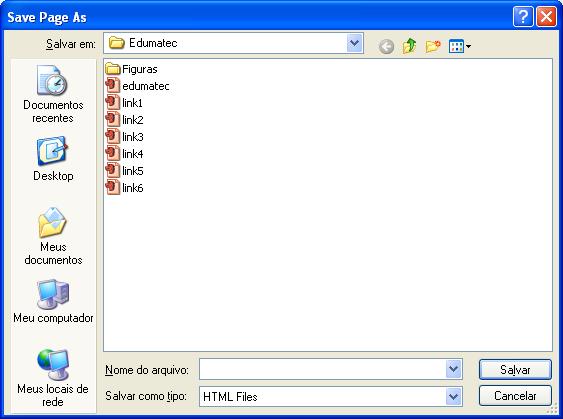Create a new folder
This screenshot has height=419, width=563.
[x=433, y=46]
